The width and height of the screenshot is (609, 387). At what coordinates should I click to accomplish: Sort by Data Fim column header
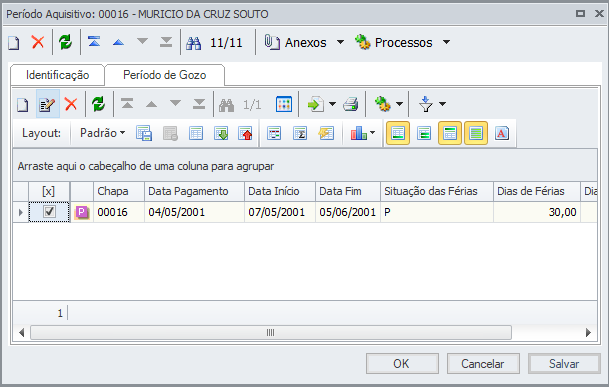coord(348,191)
